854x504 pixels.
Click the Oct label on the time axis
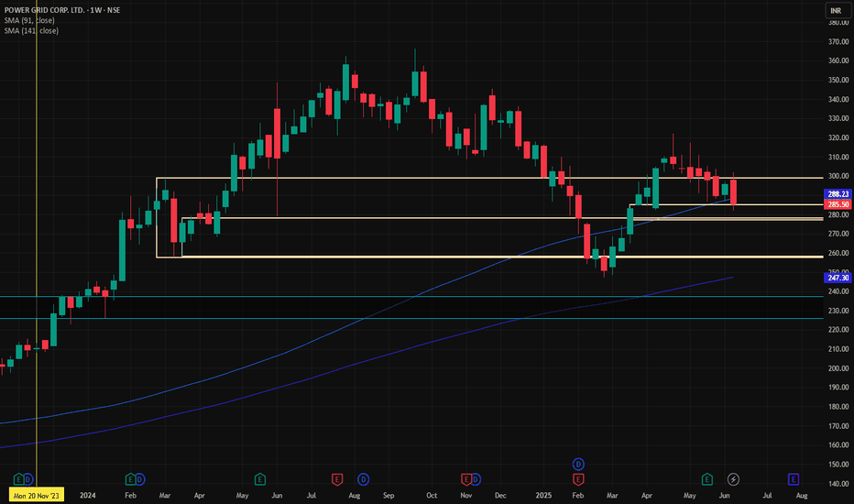pyautogui.click(x=432, y=495)
